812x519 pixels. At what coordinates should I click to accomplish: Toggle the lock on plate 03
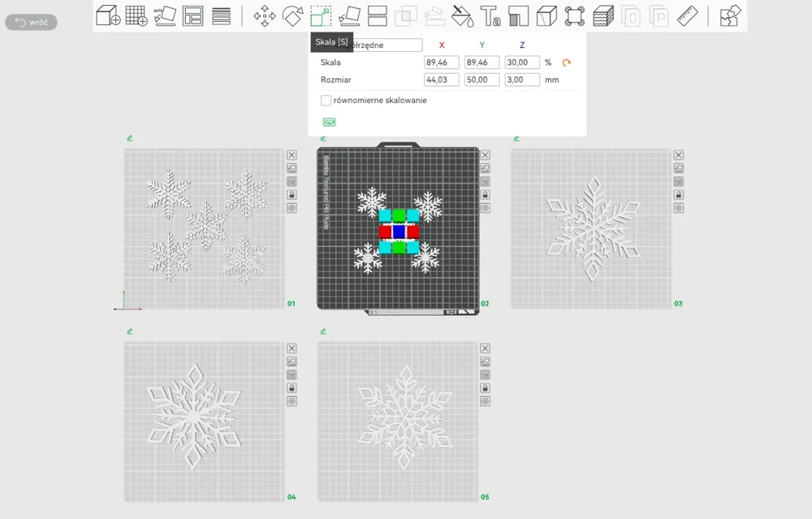678,195
